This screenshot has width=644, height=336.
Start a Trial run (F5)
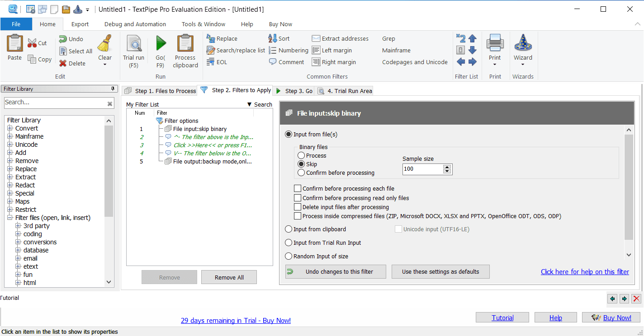pyautogui.click(x=134, y=51)
